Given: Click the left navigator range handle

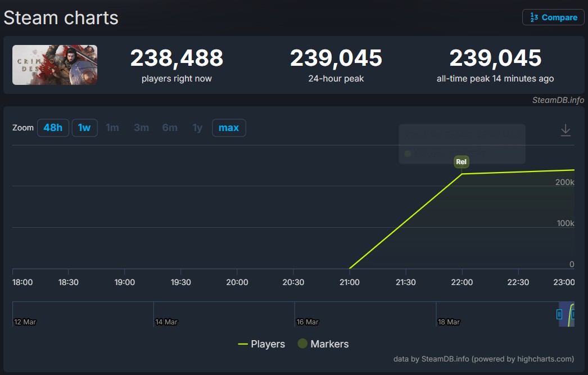Looking at the screenshot, I should coord(559,314).
